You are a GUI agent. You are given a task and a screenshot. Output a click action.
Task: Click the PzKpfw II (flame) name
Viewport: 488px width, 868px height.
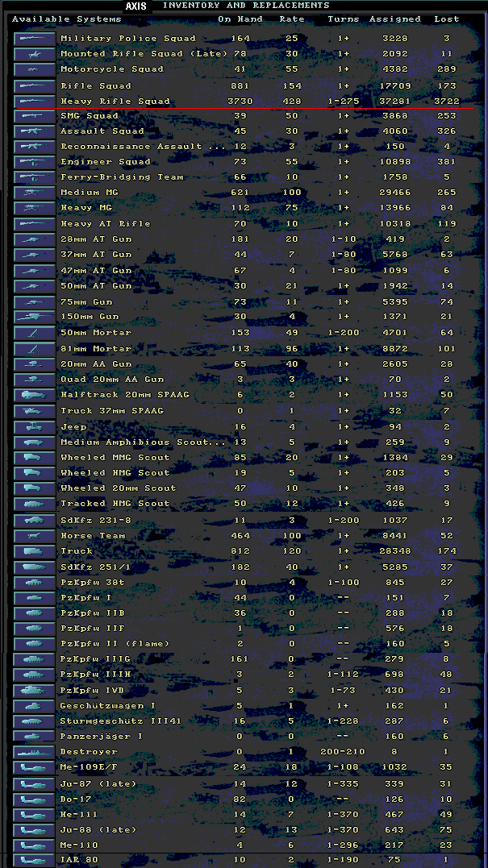coord(115,644)
